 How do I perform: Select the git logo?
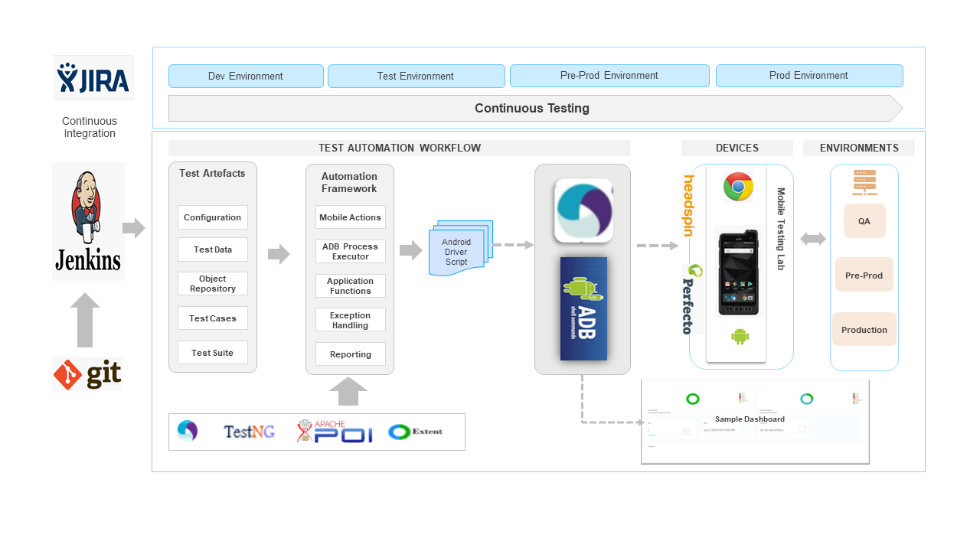tap(87, 374)
